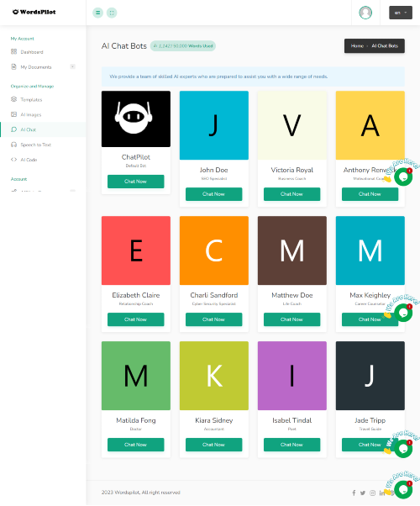This screenshot has height=506, width=420.
Task: Click the WordsPilot logo
Action: (x=34, y=12)
